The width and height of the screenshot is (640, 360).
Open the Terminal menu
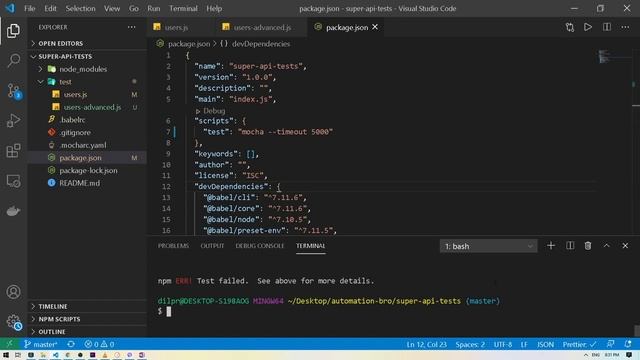[x=183, y=8]
